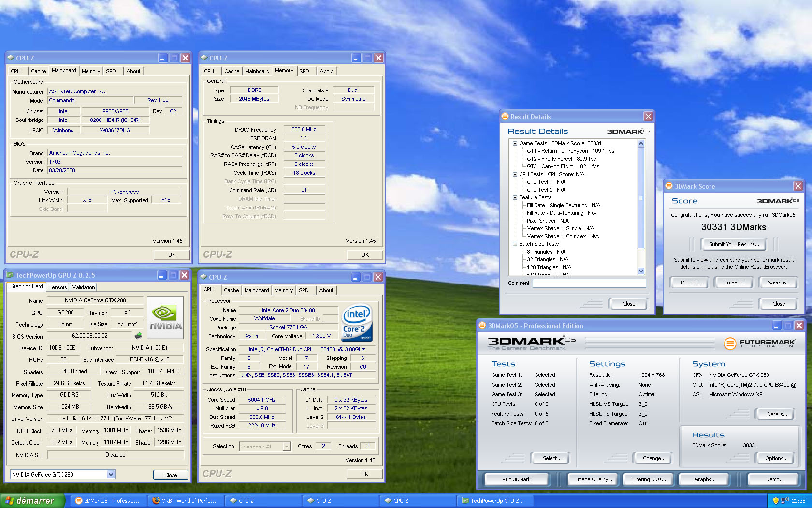Switch to ORB - World of Perfo taskbar item
The width and height of the screenshot is (812, 508).
click(186, 501)
